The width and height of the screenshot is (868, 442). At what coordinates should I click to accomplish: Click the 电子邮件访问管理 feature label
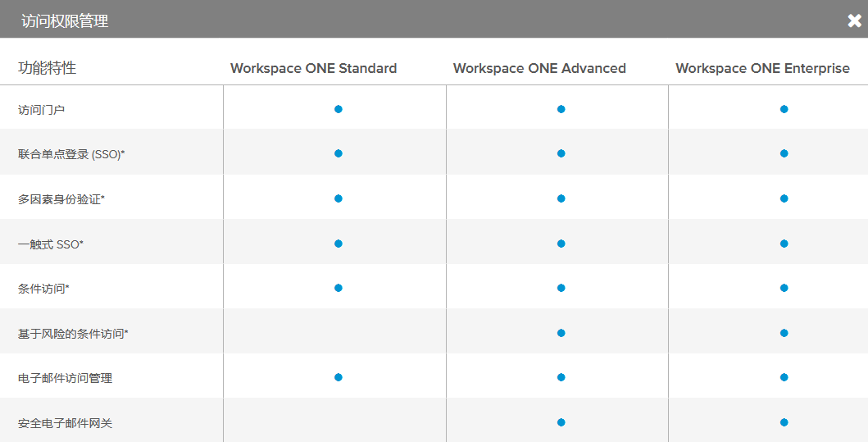(65, 378)
